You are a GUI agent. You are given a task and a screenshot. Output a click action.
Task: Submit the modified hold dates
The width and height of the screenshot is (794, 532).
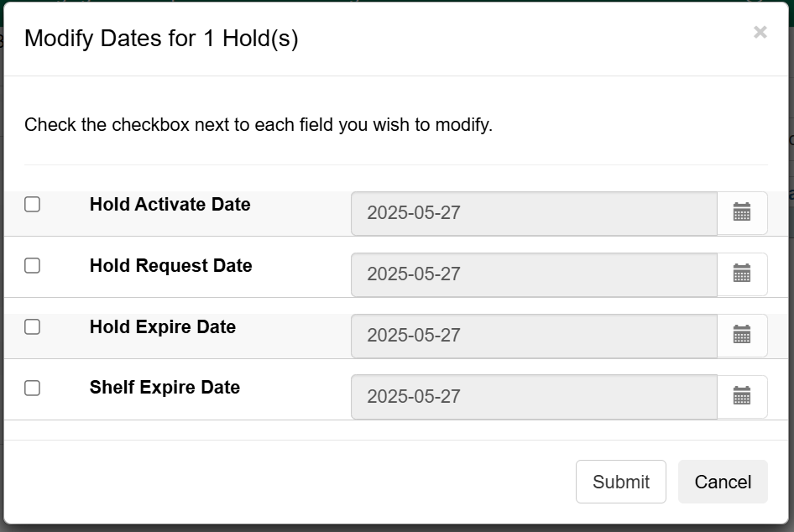620,482
